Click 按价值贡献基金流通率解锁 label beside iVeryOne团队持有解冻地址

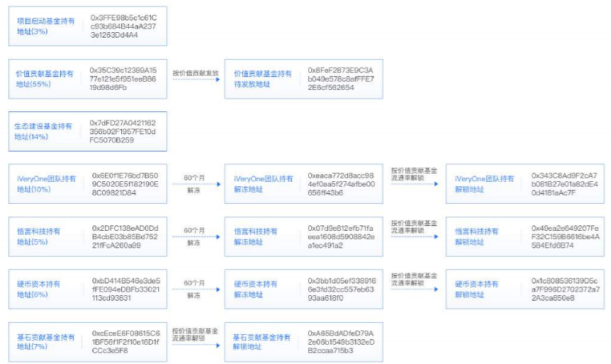pyautogui.click(x=414, y=174)
